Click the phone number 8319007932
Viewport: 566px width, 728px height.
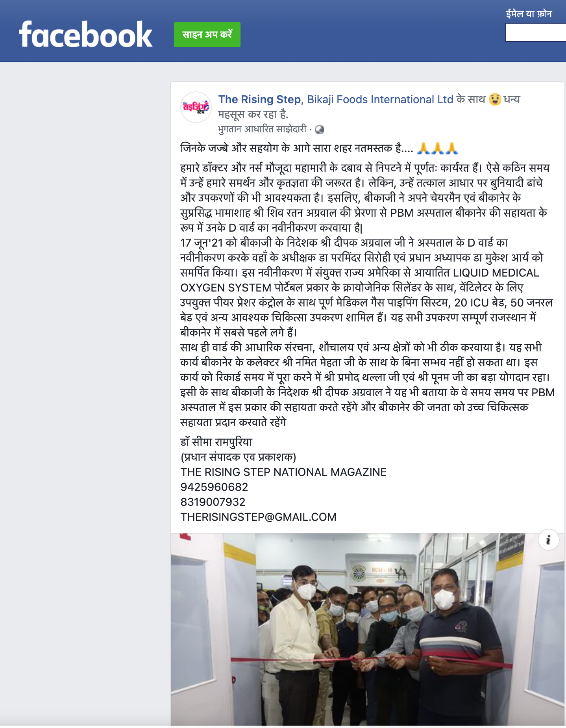213,502
